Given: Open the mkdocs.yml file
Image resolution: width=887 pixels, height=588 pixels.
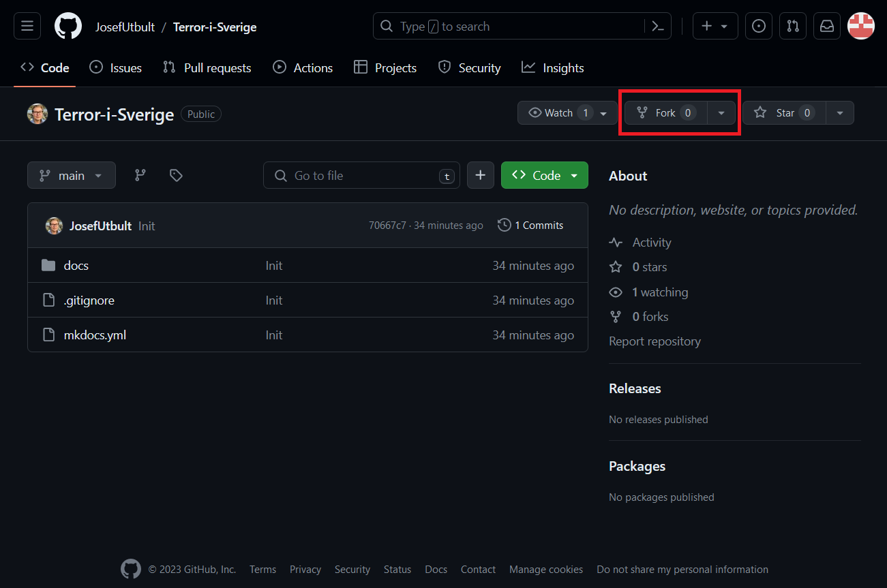Looking at the screenshot, I should pos(95,335).
